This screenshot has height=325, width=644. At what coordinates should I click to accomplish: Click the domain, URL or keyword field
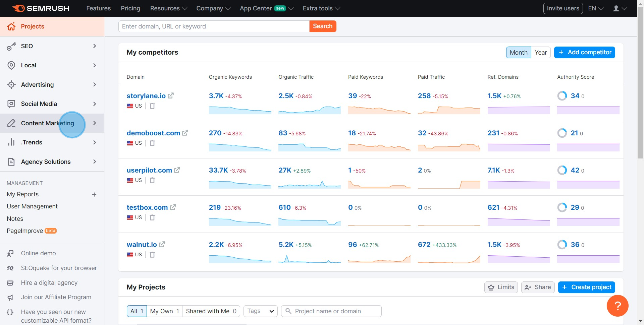tap(214, 26)
